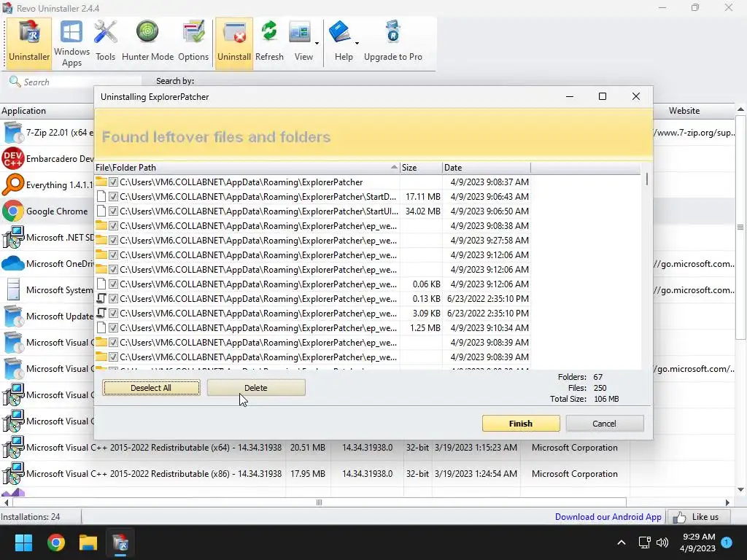
Task: Uncheck the folder dated 9:27:58 AM
Action: (x=113, y=241)
